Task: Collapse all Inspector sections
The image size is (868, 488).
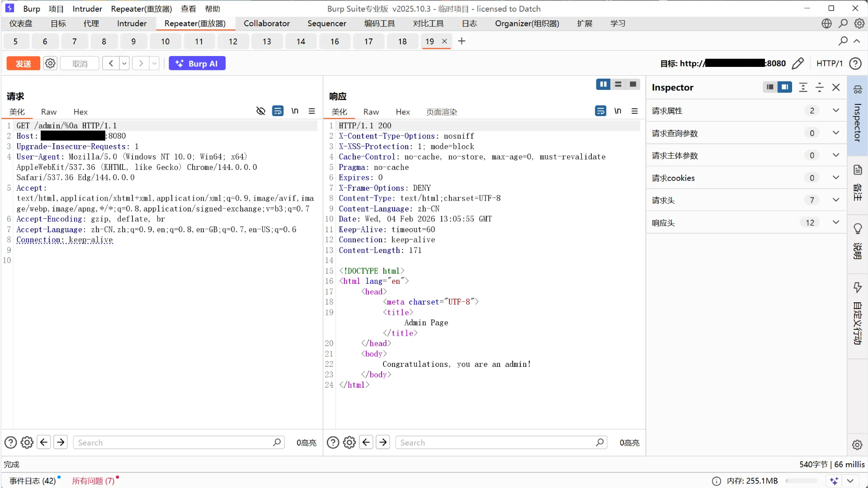Action: [820, 87]
